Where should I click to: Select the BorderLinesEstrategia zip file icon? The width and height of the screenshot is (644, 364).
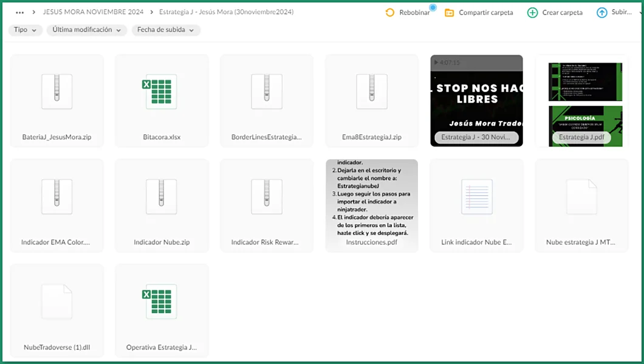coord(267,92)
